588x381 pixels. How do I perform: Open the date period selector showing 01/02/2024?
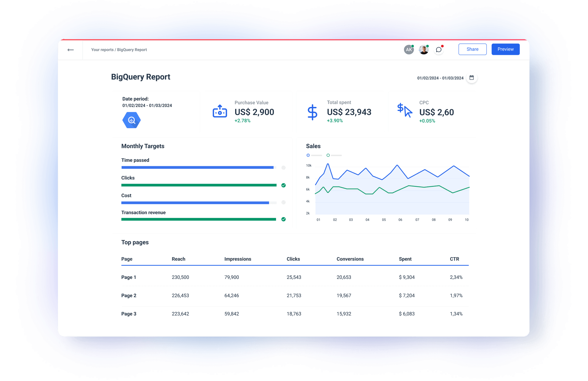pos(440,78)
